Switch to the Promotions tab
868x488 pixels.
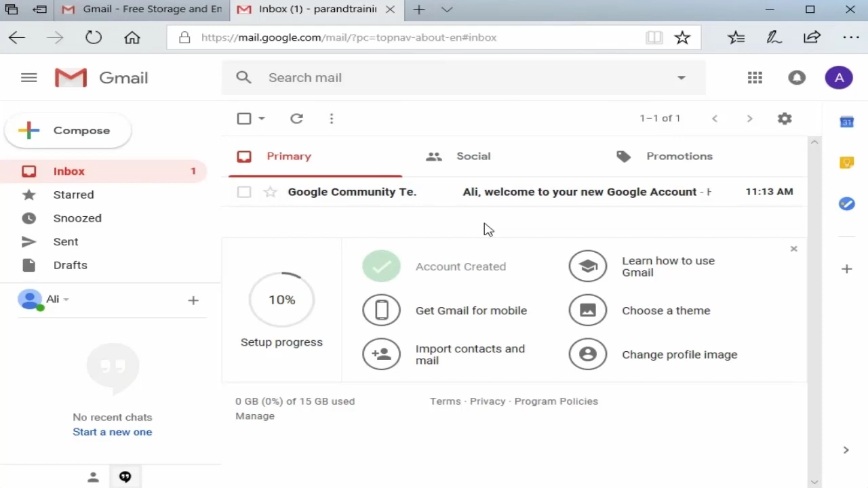pyautogui.click(x=679, y=157)
